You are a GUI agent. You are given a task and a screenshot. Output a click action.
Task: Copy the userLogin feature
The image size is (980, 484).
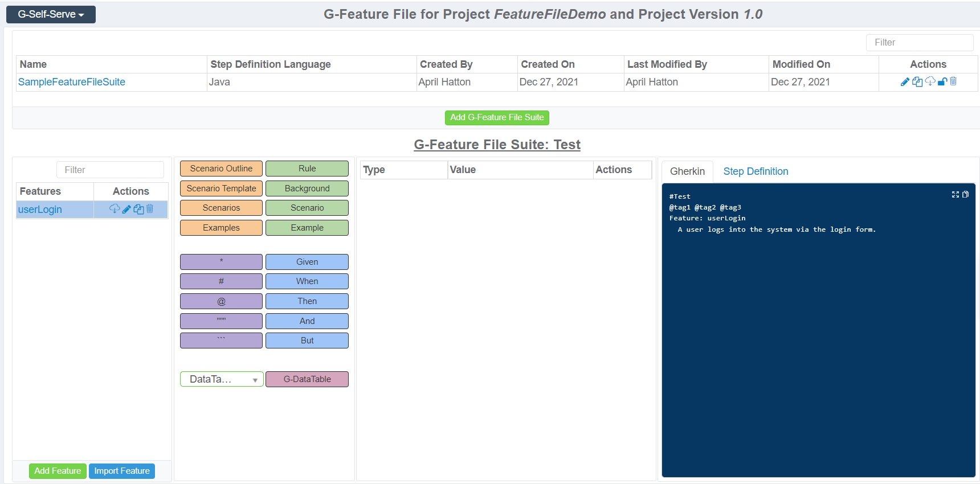pos(138,209)
